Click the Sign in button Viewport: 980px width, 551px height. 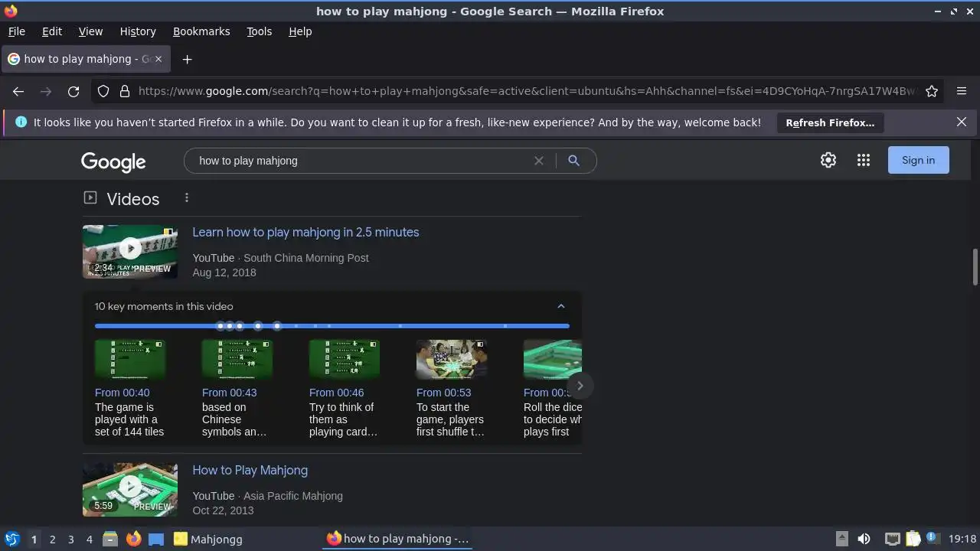pos(918,160)
